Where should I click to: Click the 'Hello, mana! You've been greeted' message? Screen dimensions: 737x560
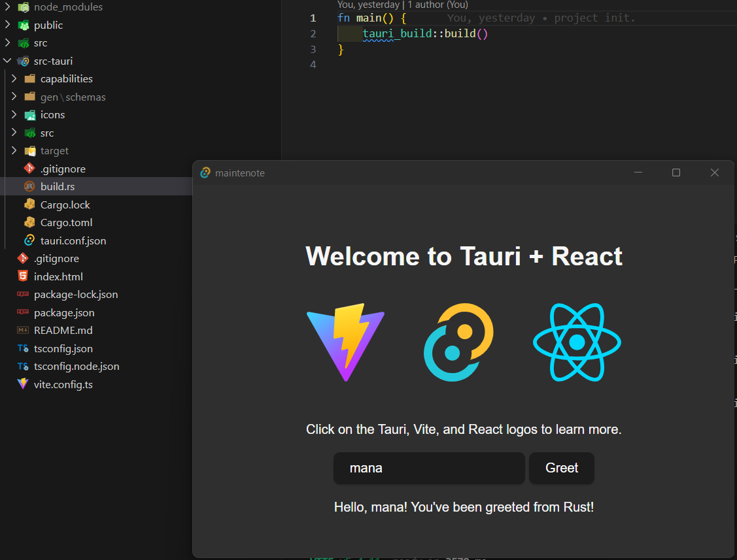(464, 507)
